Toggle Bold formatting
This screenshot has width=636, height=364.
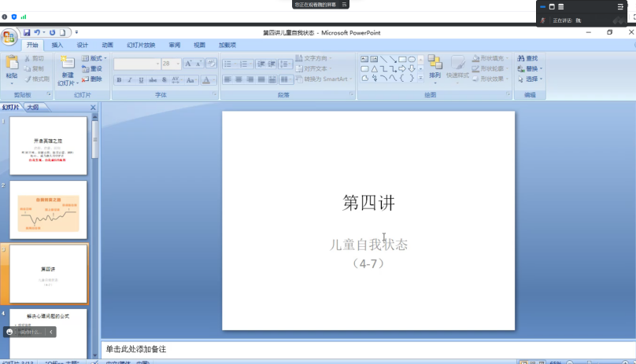[119, 80]
